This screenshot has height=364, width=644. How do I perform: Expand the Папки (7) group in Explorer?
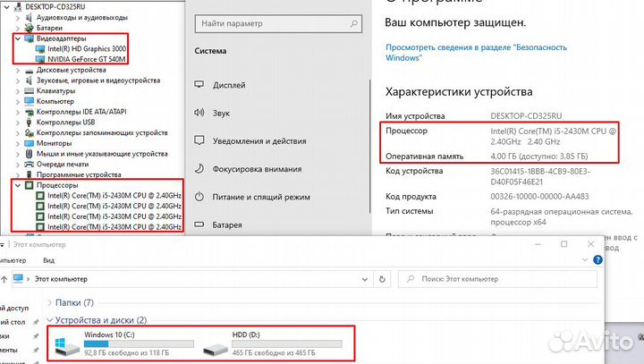tap(50, 303)
